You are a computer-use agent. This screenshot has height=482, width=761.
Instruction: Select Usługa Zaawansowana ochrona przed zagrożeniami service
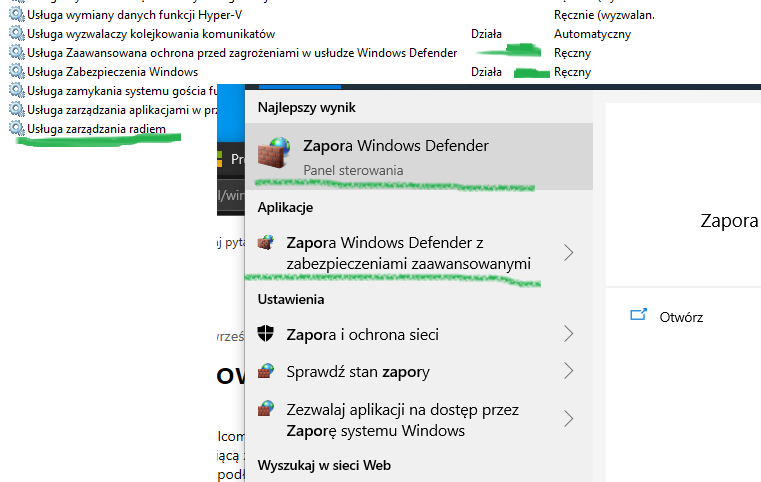(x=242, y=53)
